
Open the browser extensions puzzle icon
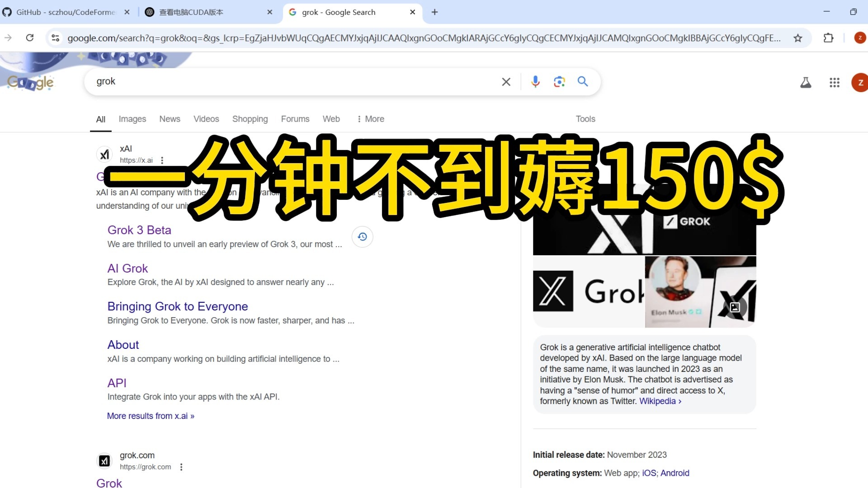[x=828, y=38]
